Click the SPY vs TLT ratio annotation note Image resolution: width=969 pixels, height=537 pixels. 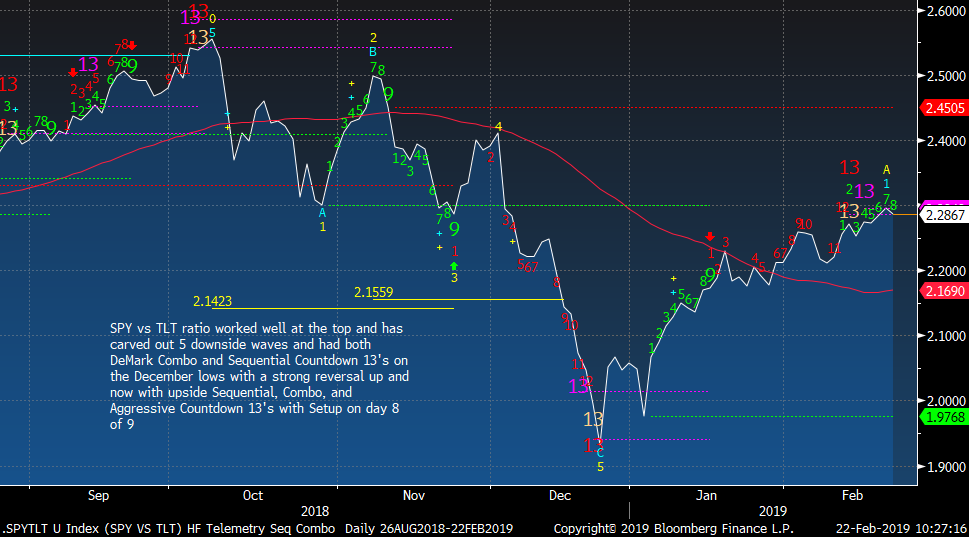point(260,376)
